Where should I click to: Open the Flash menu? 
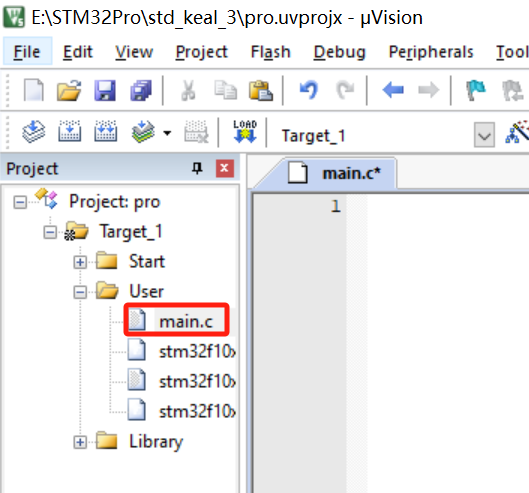pyautogui.click(x=271, y=52)
